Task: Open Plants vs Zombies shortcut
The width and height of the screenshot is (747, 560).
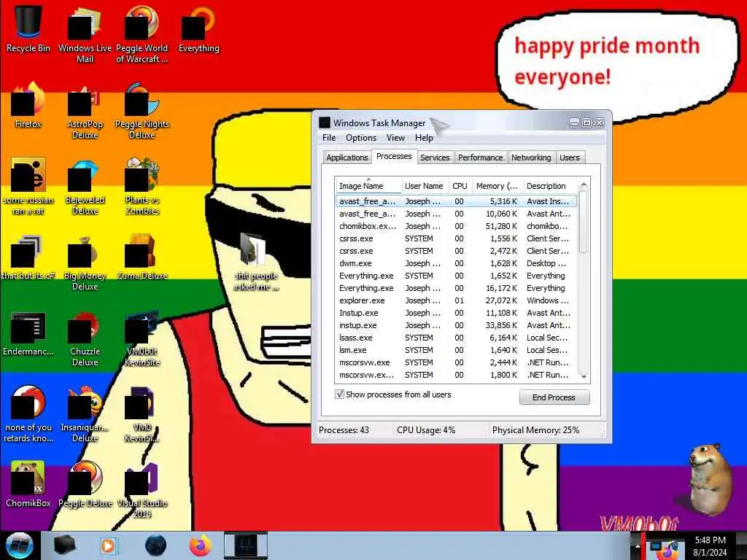Action: (x=142, y=187)
